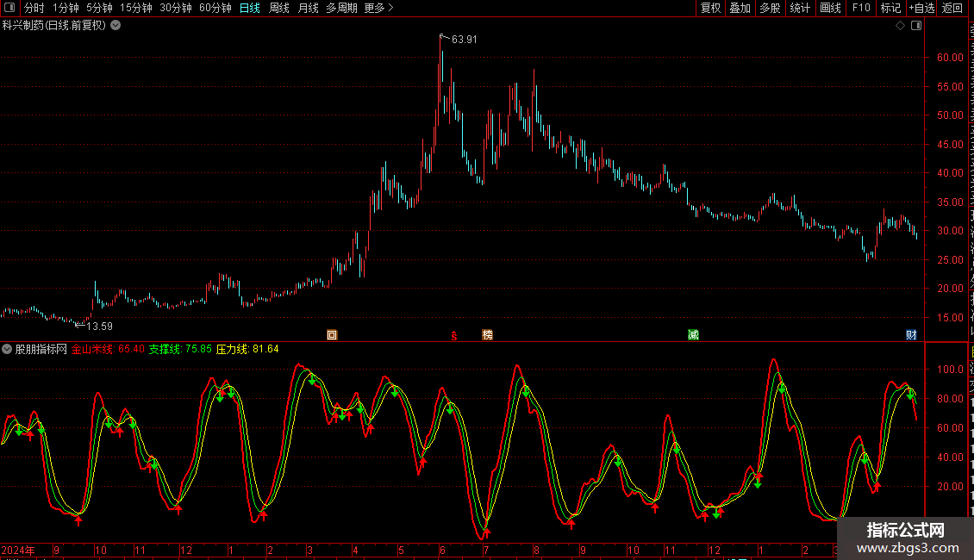Image resolution: width=974 pixels, height=560 pixels.
Task: Select the 1分钟 period tab
Action: point(66,8)
